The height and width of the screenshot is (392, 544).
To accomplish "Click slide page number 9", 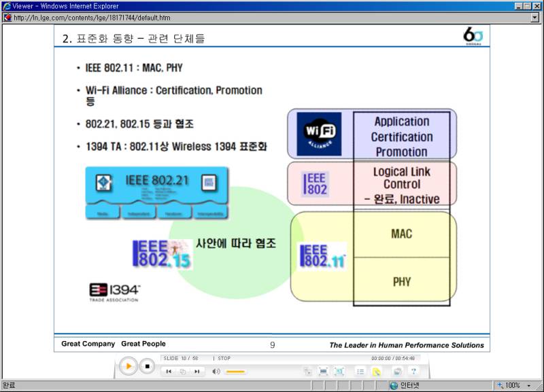I will pos(273,345).
